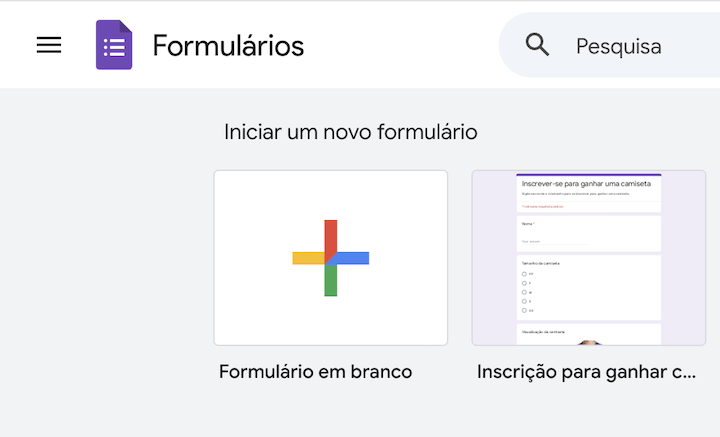This screenshot has width=720, height=437.
Task: Click the yellow left arm of the plus
Action: (x=307, y=258)
